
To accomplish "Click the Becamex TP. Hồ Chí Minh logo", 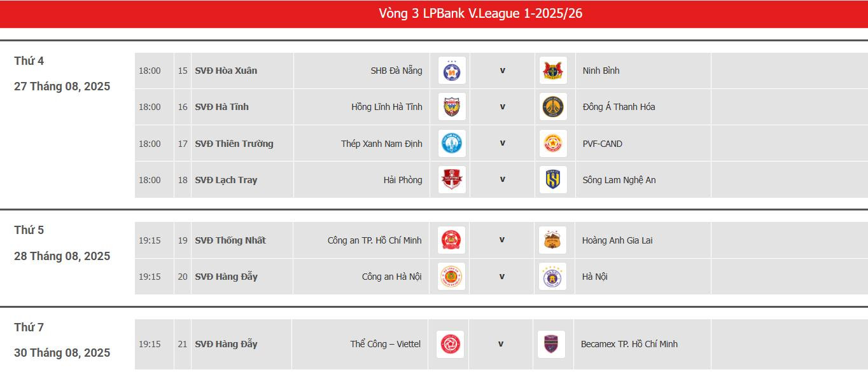I will coord(551,344).
